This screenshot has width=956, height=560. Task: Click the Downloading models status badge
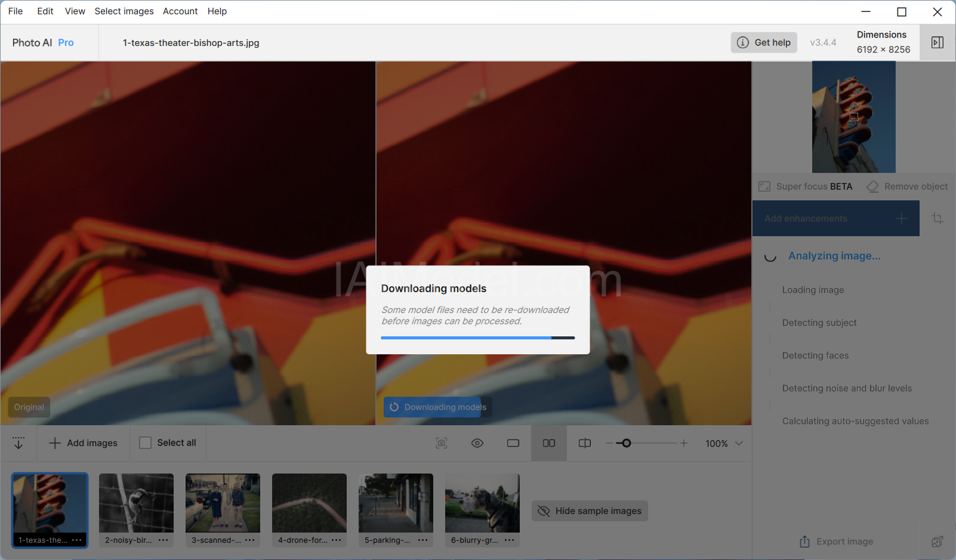coord(438,407)
